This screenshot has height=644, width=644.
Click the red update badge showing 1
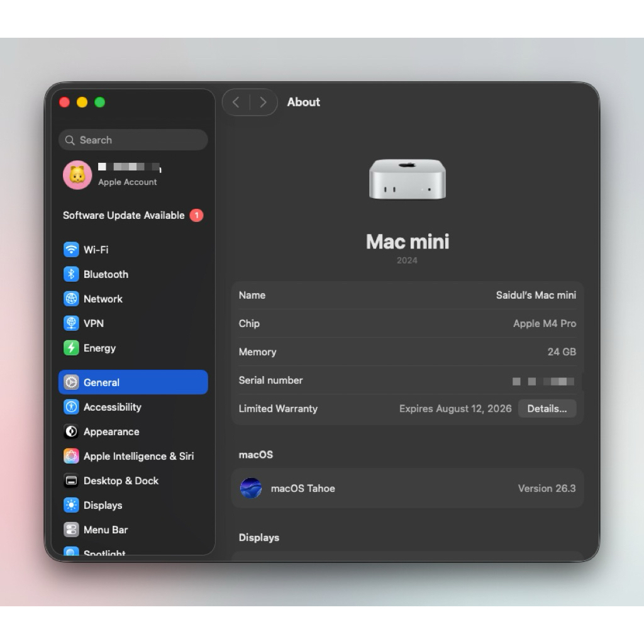point(196,215)
